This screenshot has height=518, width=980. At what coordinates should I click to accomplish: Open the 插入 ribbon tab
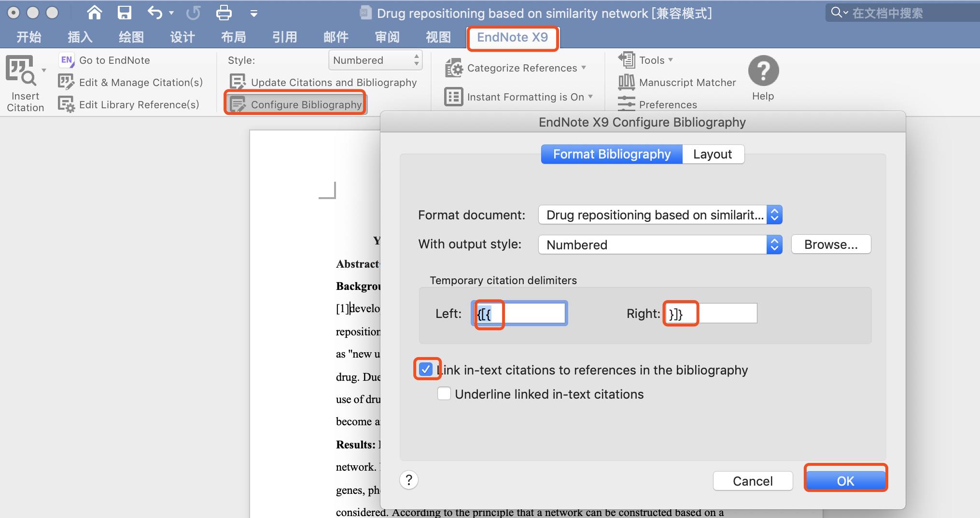[x=80, y=37]
